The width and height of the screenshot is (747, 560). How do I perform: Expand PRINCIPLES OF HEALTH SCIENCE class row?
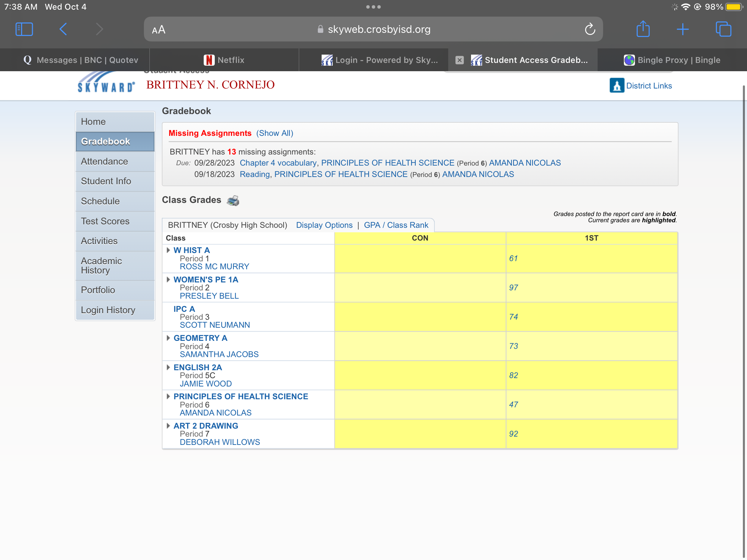[x=168, y=396]
